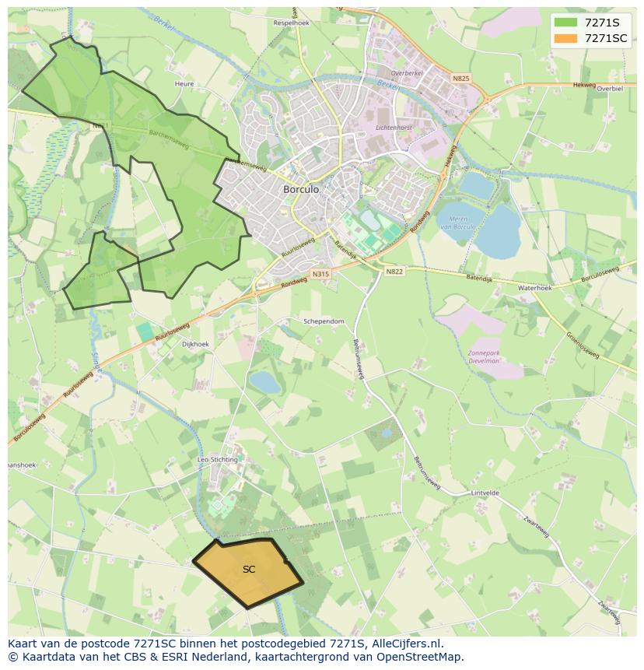The width and height of the screenshot is (644, 670).
Task: Click the Leo-Stichting place label
Action: coord(218,460)
